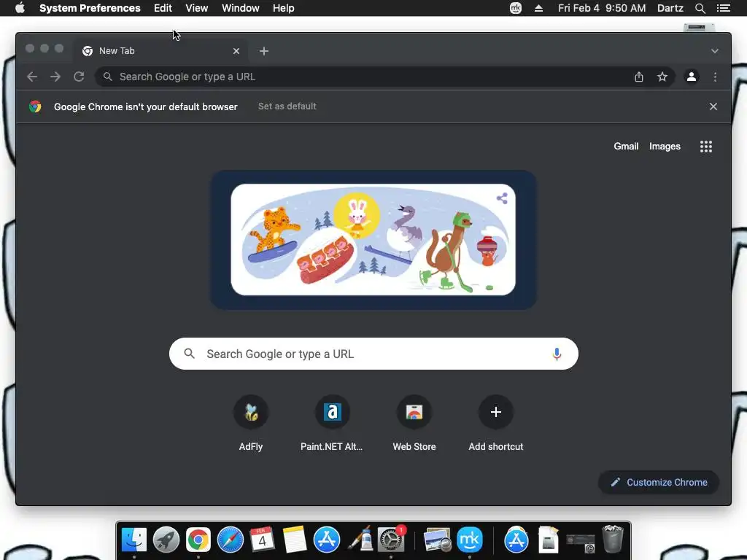The width and height of the screenshot is (747, 560).
Task: Open the Google apps grid
Action: [x=706, y=147]
